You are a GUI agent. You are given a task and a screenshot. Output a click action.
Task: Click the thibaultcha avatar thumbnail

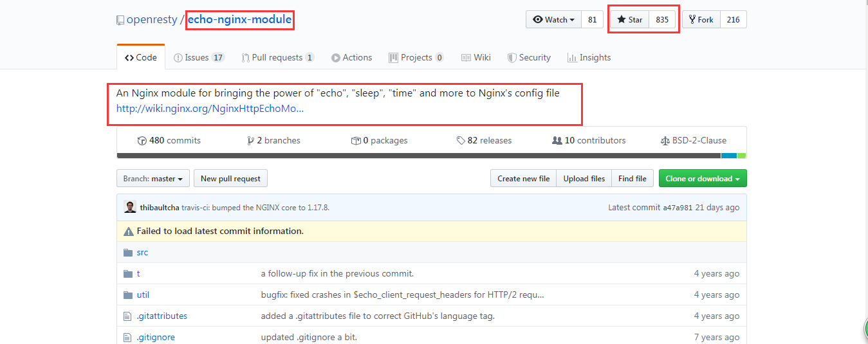pos(130,207)
